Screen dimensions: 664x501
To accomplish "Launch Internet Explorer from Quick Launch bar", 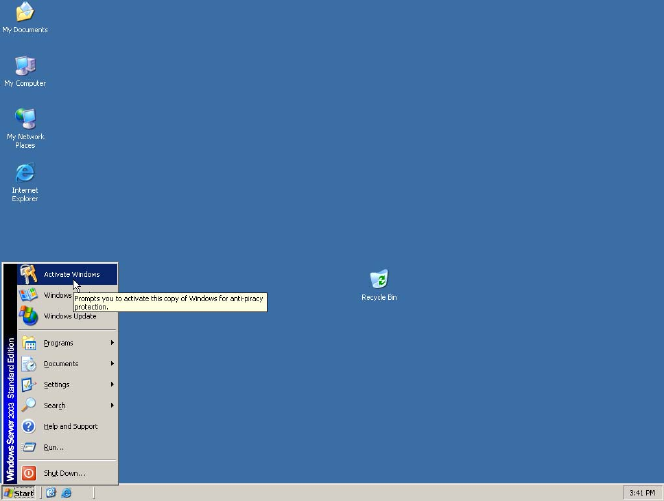I will pos(66,493).
